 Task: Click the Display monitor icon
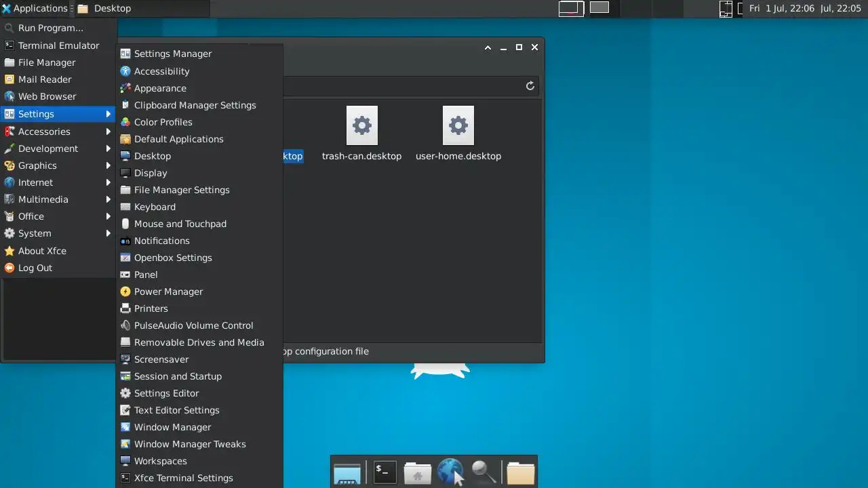(125, 173)
